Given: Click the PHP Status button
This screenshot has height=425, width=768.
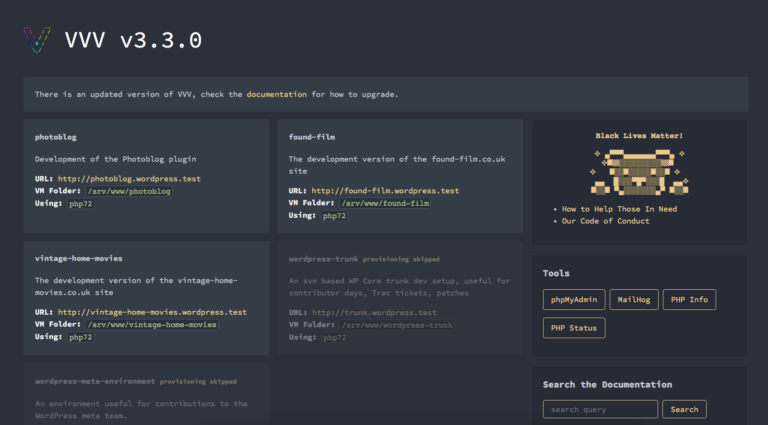Looking at the screenshot, I should pos(574,328).
